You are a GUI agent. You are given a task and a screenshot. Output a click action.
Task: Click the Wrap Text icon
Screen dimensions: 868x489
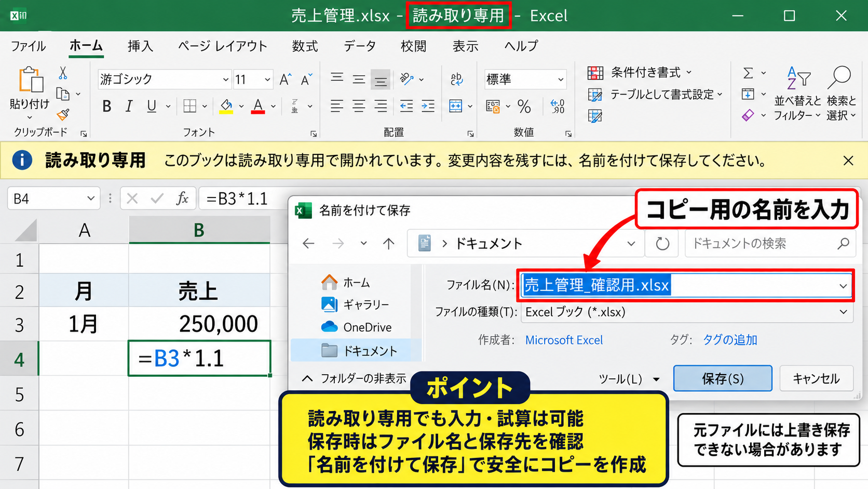coord(457,79)
